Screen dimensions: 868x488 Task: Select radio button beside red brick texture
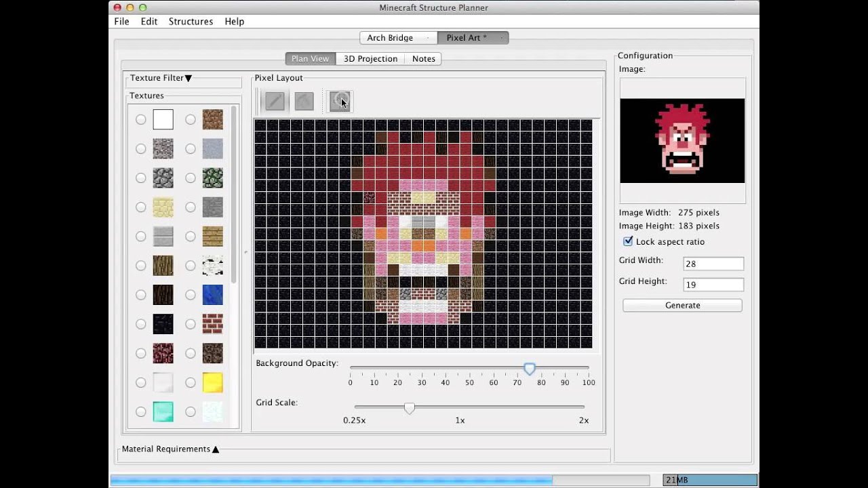191,324
